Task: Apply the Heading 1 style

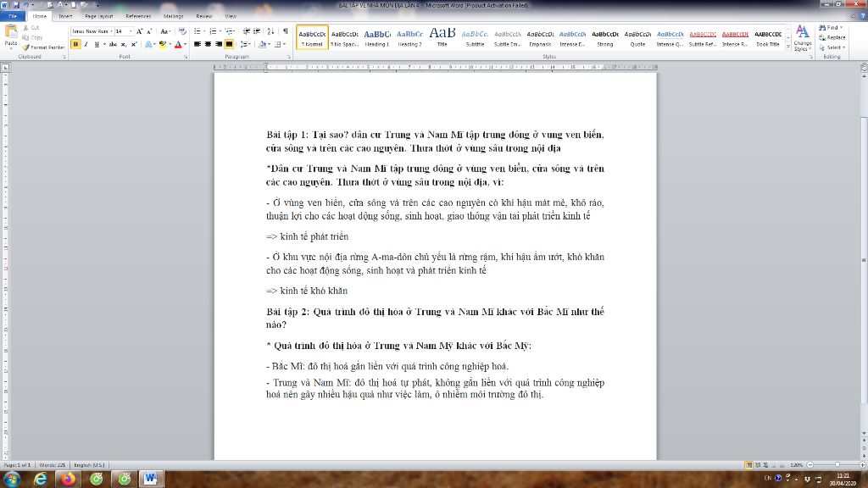Action: click(x=377, y=37)
